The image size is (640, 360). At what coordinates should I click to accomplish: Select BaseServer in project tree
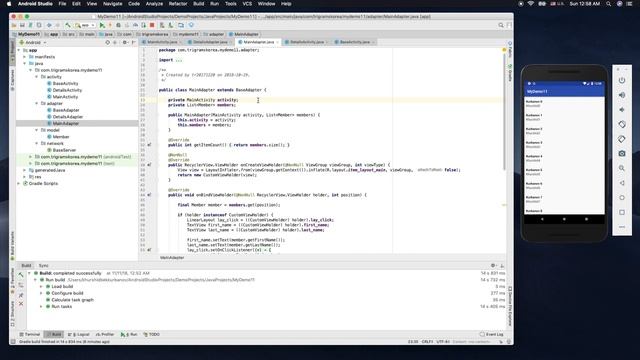click(x=64, y=150)
